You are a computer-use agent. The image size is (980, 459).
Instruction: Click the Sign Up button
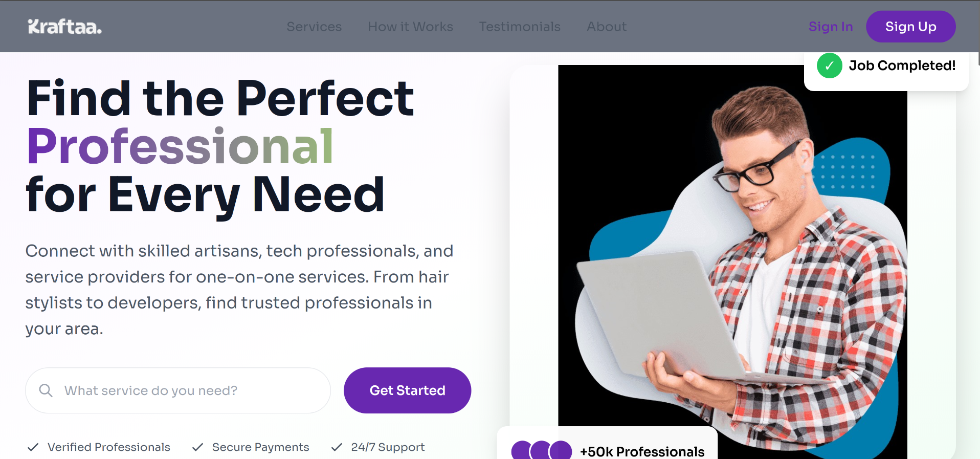[910, 27]
